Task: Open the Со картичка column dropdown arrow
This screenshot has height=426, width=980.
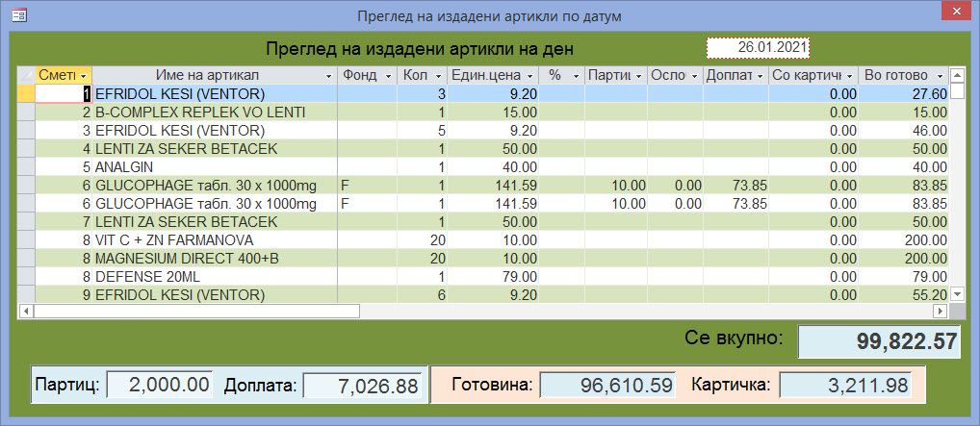Action: [x=849, y=76]
